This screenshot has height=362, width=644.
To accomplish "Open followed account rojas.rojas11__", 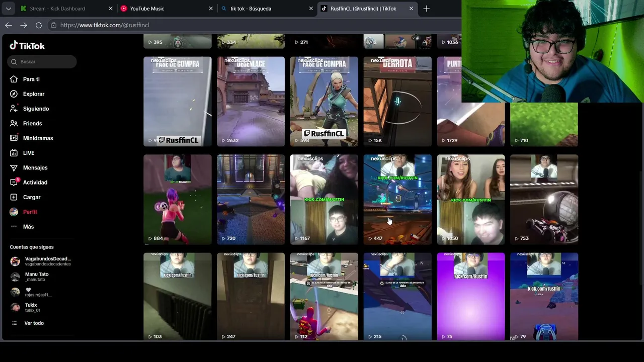I will point(32,292).
